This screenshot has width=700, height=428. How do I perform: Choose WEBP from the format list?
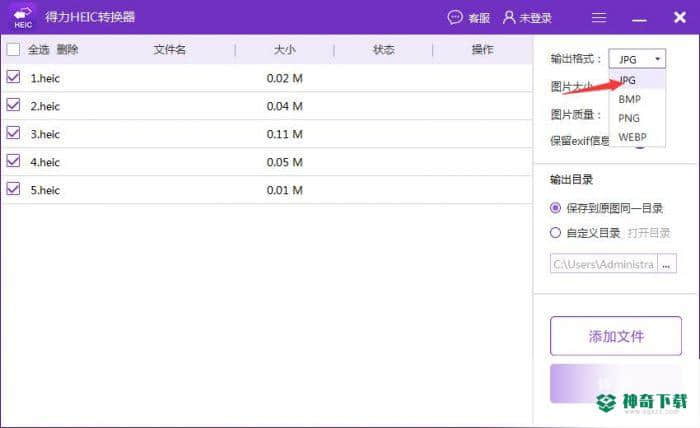click(x=638, y=137)
